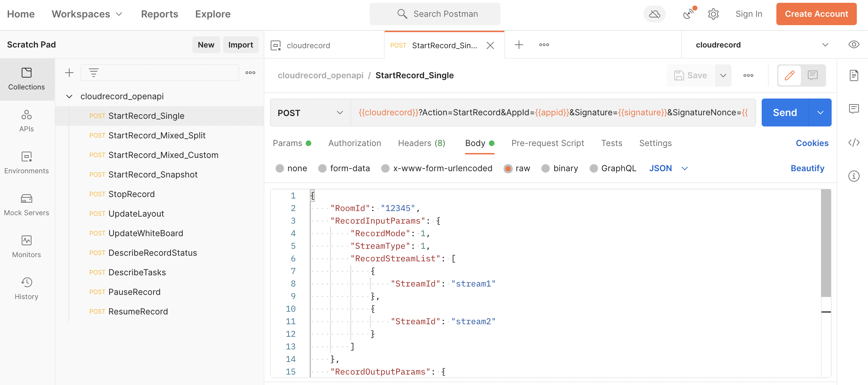868x385 pixels.
Task: Open the Workspaces dropdown
Action: (87, 14)
